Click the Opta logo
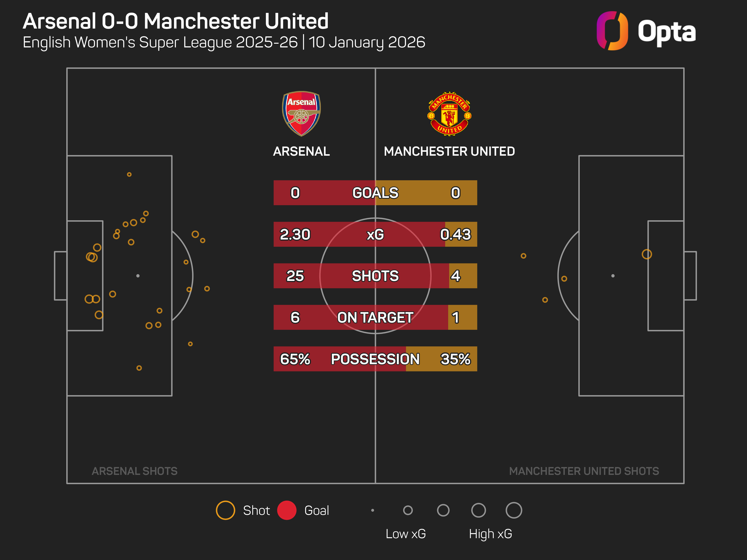This screenshot has width=747, height=560. click(x=646, y=31)
